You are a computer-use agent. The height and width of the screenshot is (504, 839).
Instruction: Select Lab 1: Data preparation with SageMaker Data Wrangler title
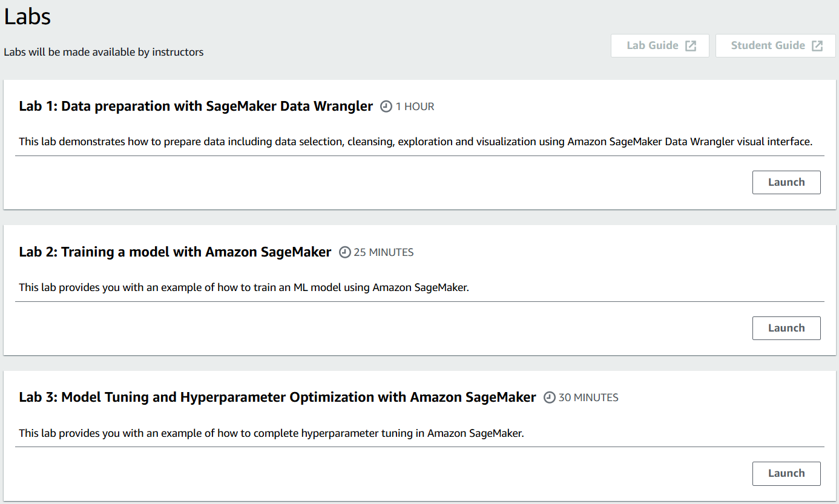coord(196,106)
